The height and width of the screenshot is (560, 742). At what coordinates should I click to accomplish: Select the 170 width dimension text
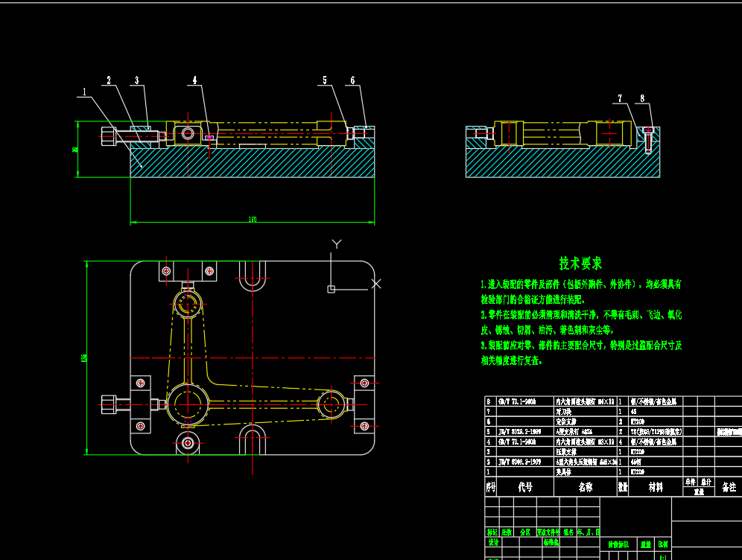[252, 220]
